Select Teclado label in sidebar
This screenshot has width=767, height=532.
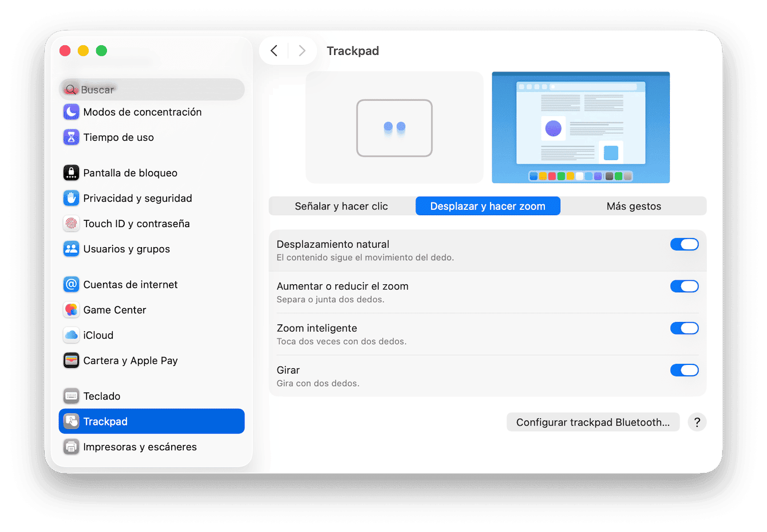click(x=102, y=396)
